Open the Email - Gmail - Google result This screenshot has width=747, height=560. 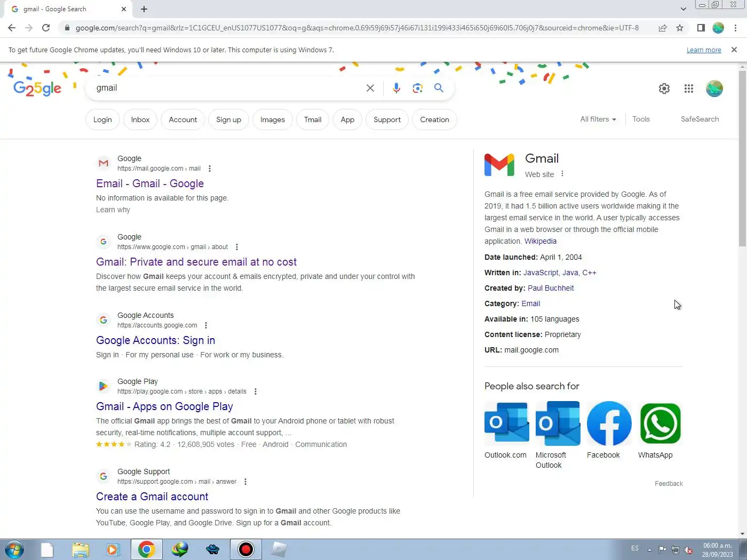150,183
